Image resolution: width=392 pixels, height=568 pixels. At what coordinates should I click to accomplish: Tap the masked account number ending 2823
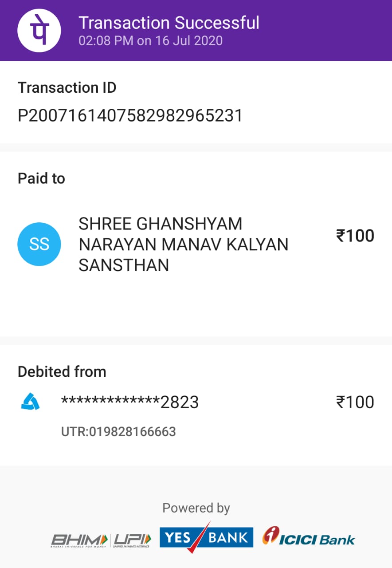click(x=129, y=402)
